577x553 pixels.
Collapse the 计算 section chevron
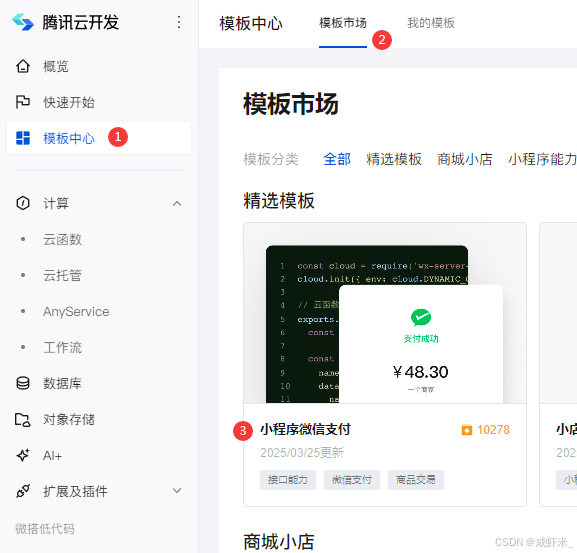[x=177, y=203]
